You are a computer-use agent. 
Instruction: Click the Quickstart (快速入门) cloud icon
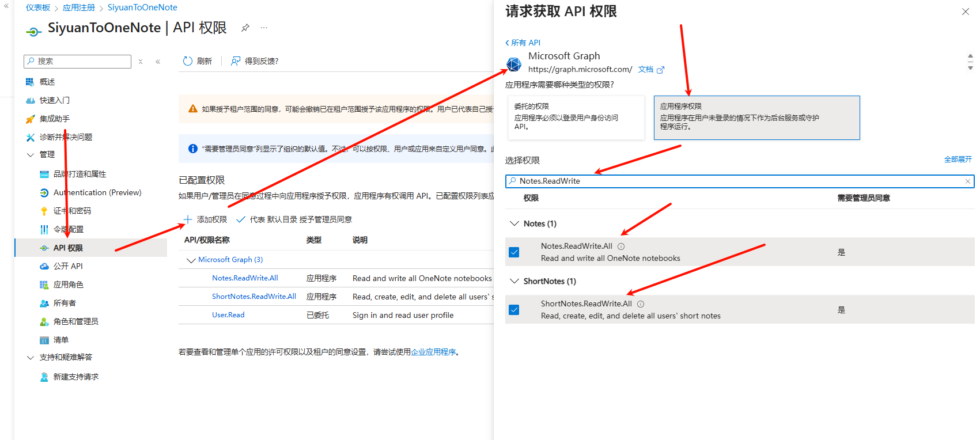click(31, 100)
